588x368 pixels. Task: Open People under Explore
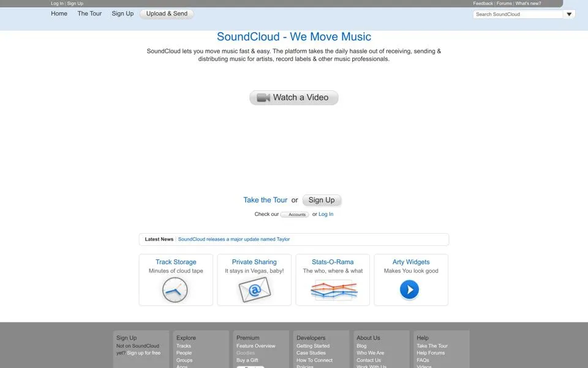(x=184, y=353)
